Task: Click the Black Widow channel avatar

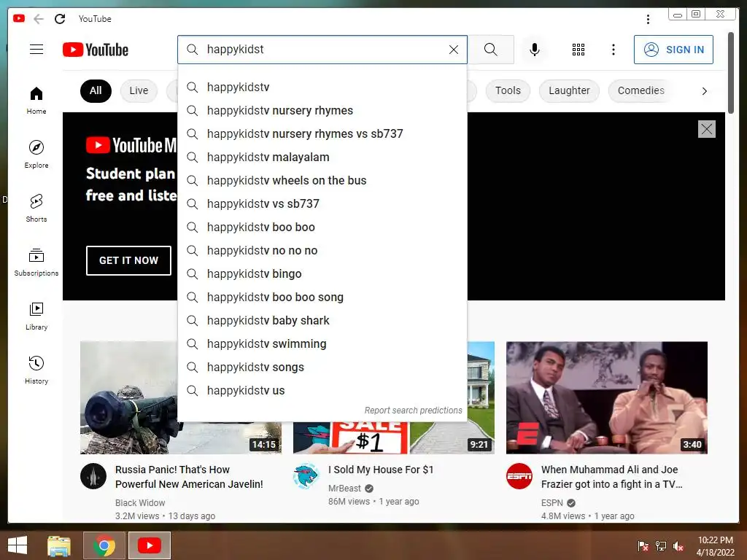Action: 93,476
